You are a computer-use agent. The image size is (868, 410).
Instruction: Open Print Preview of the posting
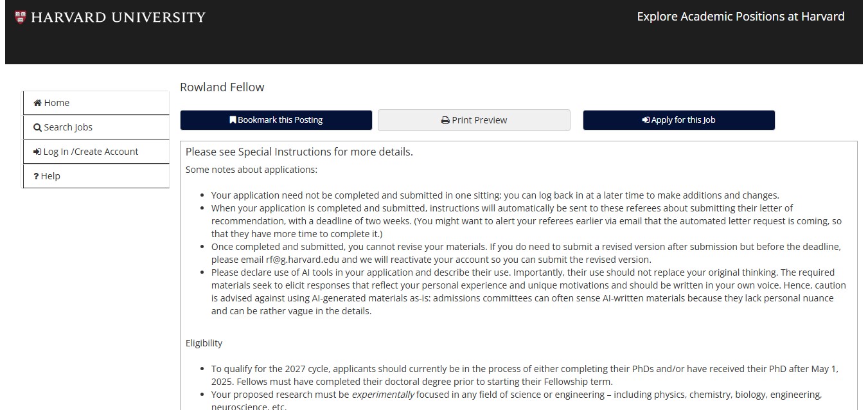474,120
